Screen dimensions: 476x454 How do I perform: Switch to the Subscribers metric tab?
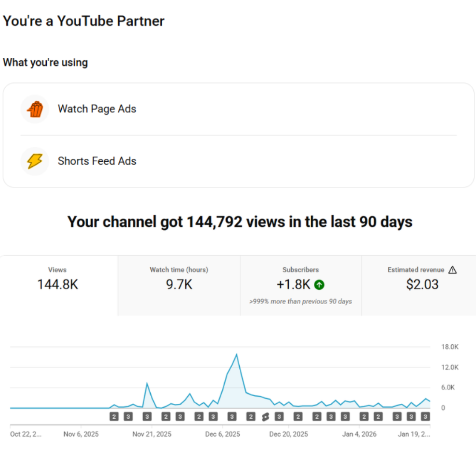pyautogui.click(x=301, y=286)
